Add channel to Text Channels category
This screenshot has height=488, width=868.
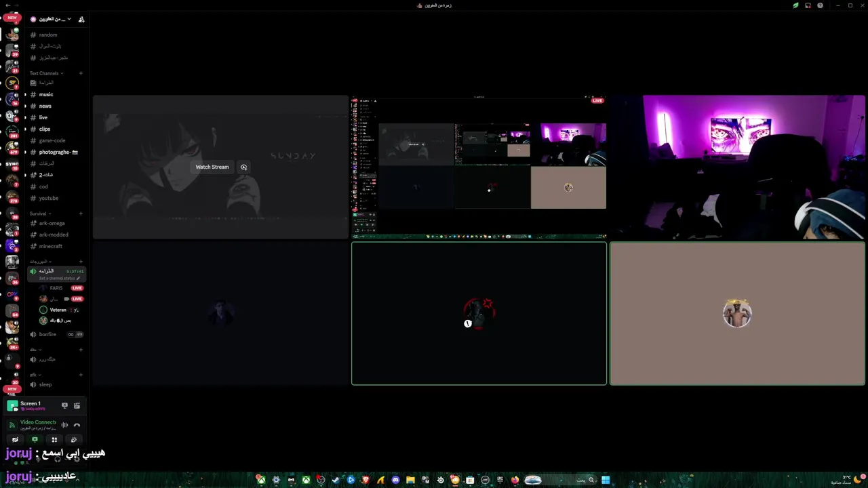(81, 73)
